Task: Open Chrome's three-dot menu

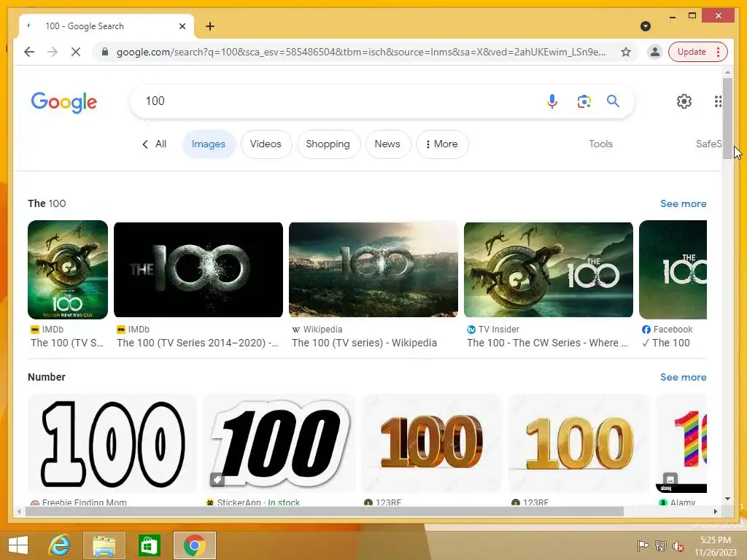Action: point(719,52)
